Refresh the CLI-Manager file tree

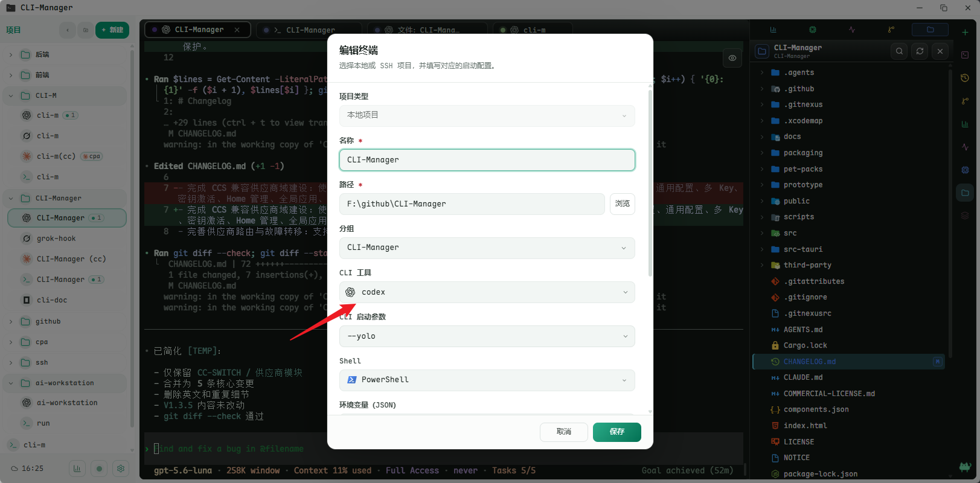[920, 51]
